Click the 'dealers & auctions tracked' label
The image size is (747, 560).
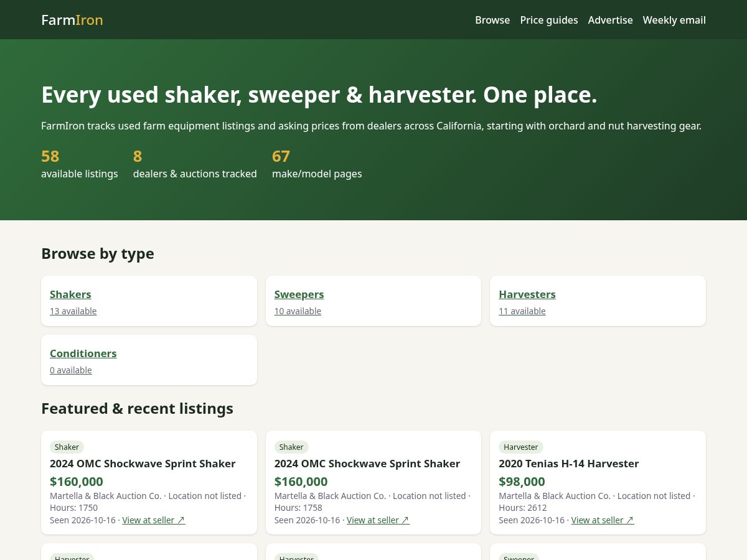[x=195, y=174]
